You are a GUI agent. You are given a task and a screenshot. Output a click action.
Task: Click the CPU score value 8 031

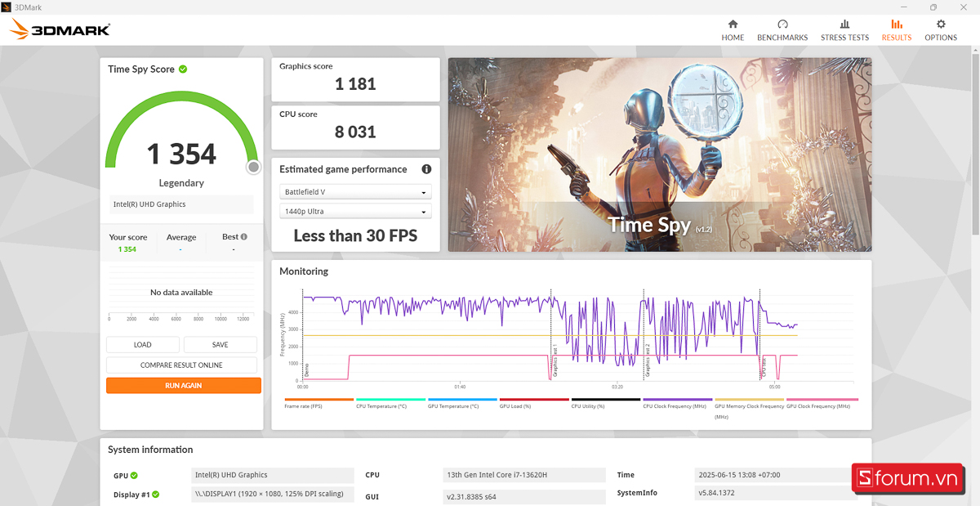355,132
